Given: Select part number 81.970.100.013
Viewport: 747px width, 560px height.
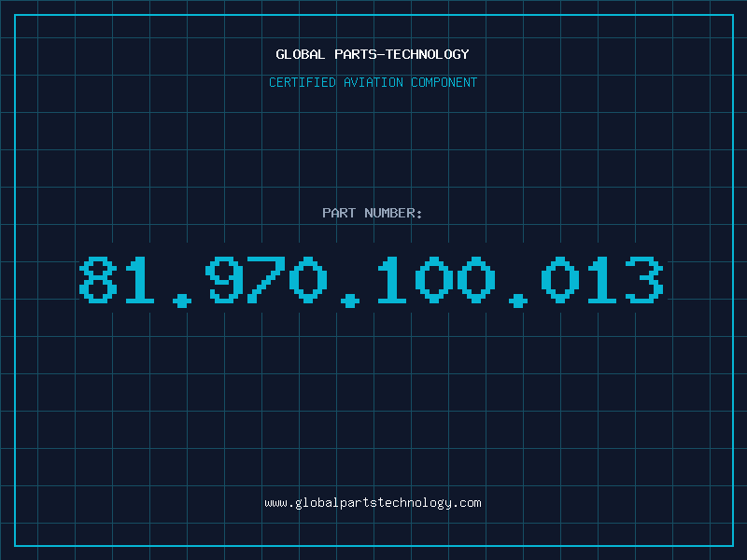Looking at the screenshot, I should pos(371,282).
